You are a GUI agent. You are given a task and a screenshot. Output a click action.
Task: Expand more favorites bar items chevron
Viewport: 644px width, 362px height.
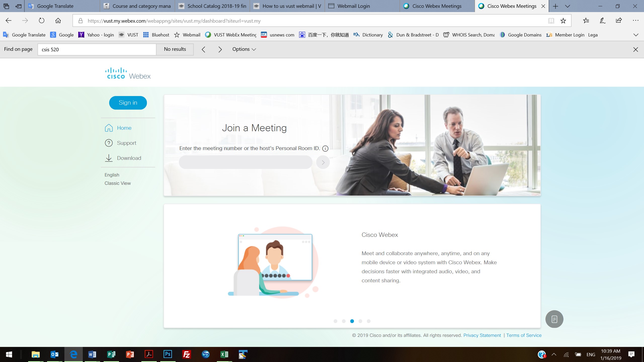[636, 35]
